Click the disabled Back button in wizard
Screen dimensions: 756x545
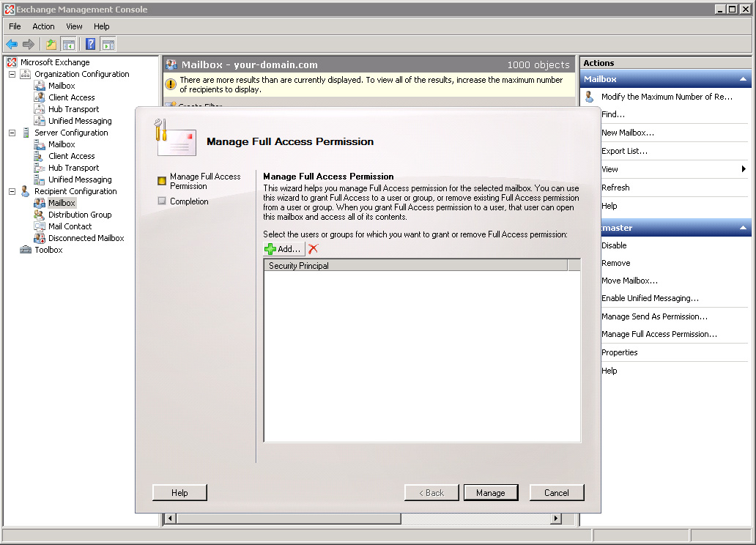(431, 492)
